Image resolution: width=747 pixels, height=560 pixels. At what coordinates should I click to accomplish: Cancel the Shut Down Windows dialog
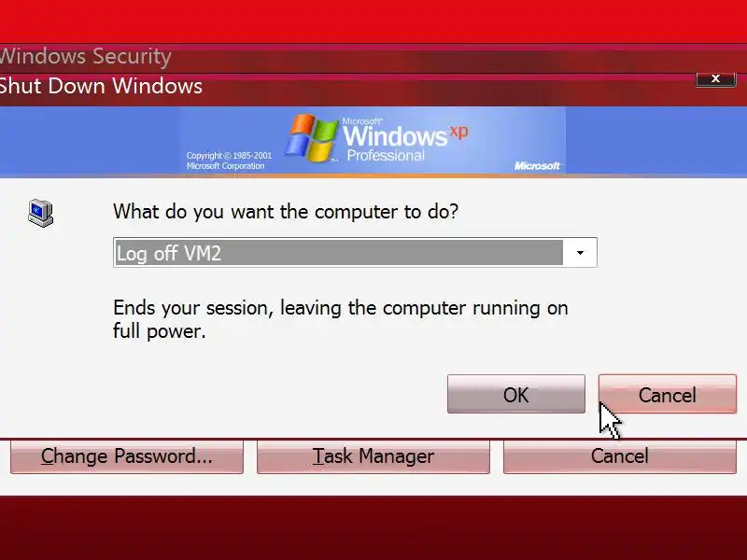click(668, 394)
